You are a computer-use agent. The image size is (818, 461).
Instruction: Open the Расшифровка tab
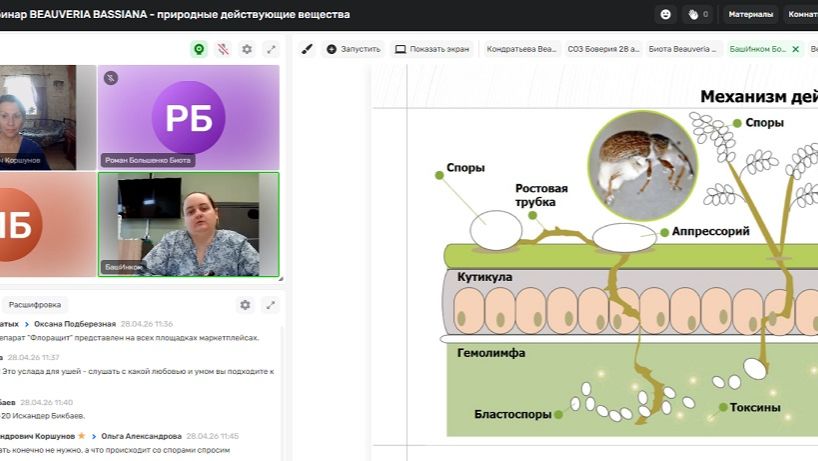click(x=34, y=305)
